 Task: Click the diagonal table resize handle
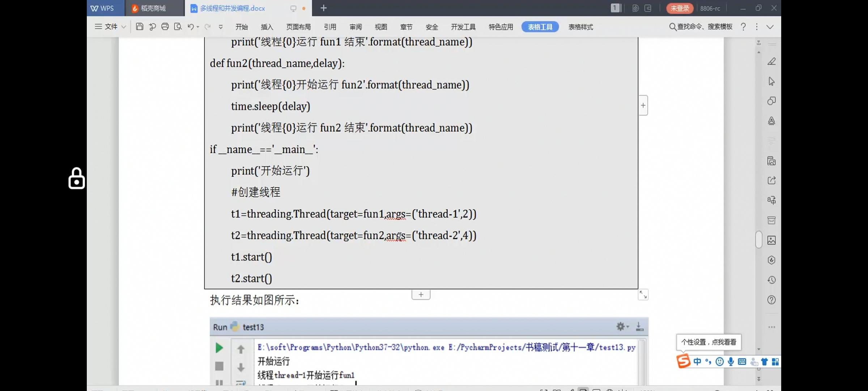click(x=643, y=295)
